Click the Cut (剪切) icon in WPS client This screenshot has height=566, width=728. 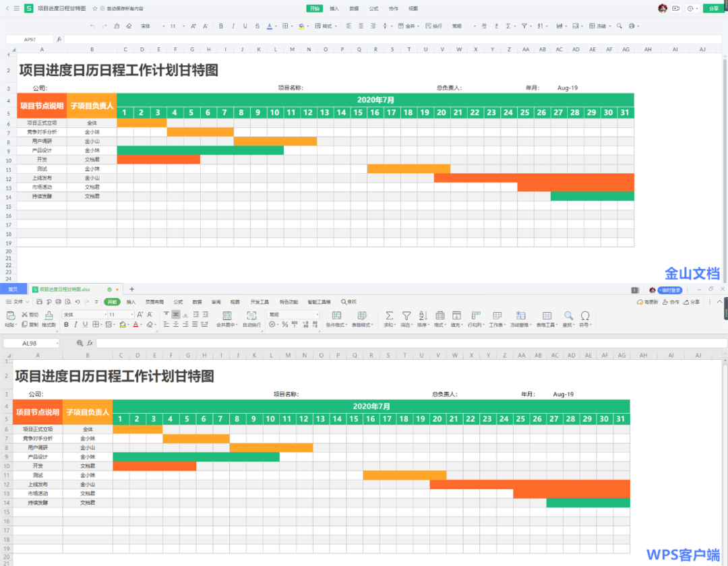[25, 315]
